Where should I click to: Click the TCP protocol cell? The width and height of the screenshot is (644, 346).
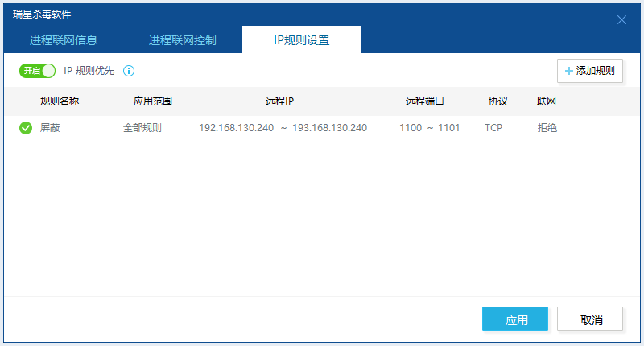click(493, 128)
